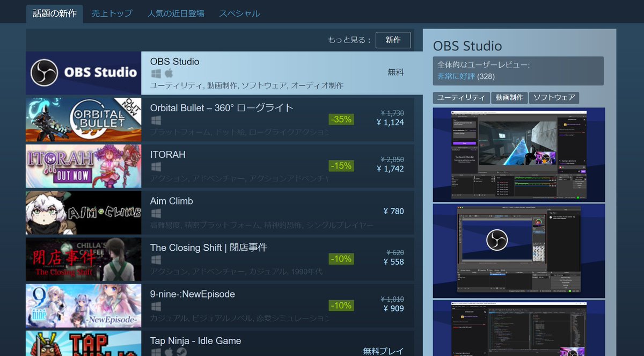
Task: Open the Aim Climb title link
Action: pos(171,201)
